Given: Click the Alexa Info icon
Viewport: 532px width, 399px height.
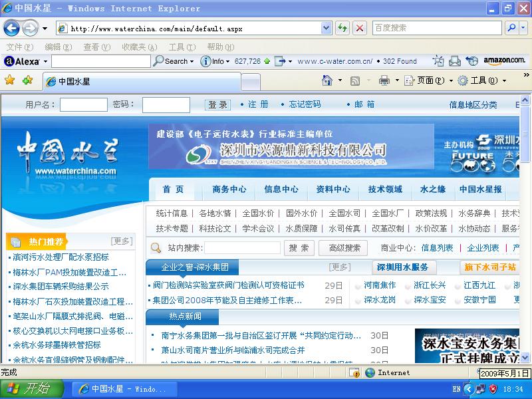Looking at the screenshot, I should pos(205,61).
